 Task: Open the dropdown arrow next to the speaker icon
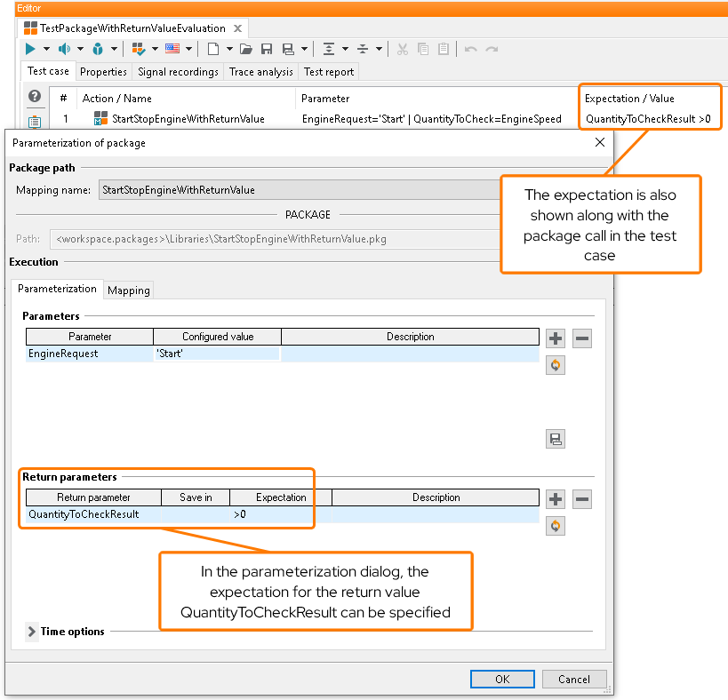[x=80, y=49]
